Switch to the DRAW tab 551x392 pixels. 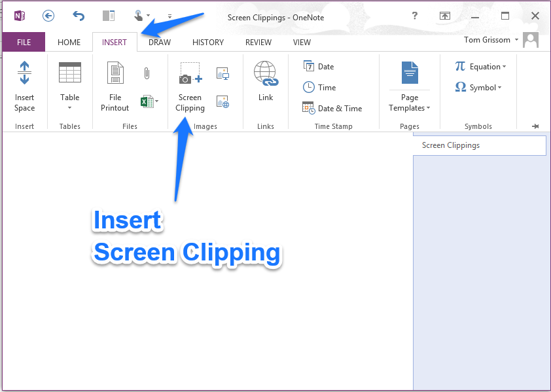159,42
